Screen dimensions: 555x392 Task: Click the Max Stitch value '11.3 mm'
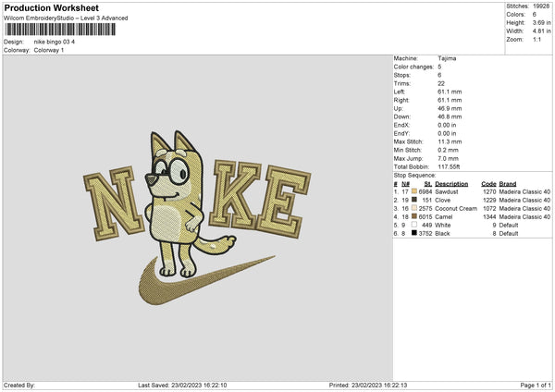[450, 141]
